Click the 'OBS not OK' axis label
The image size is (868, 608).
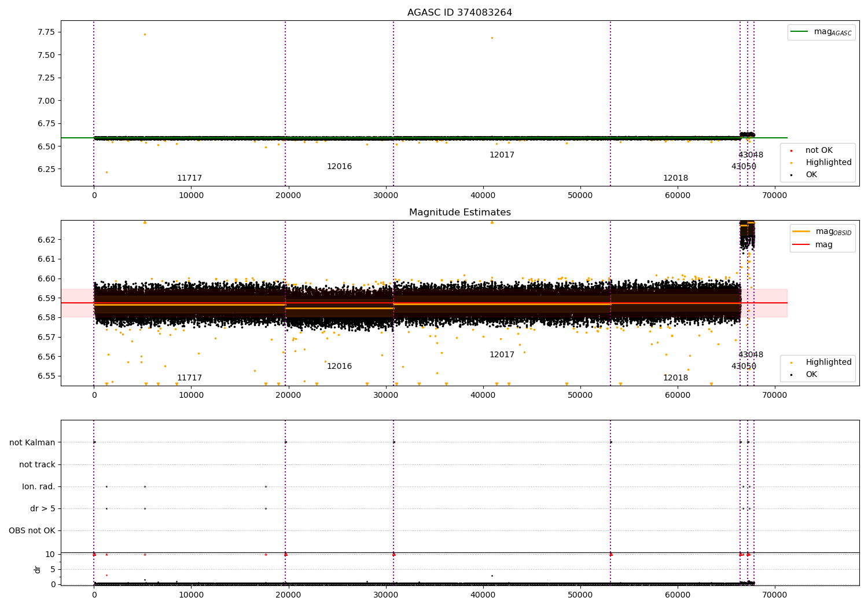pyautogui.click(x=32, y=530)
